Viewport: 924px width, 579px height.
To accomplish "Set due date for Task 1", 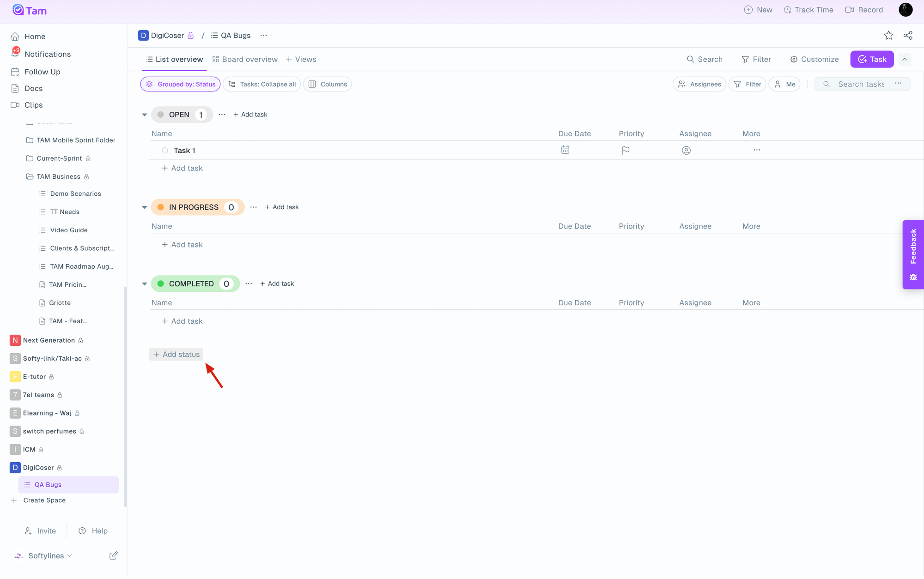I will 565,150.
